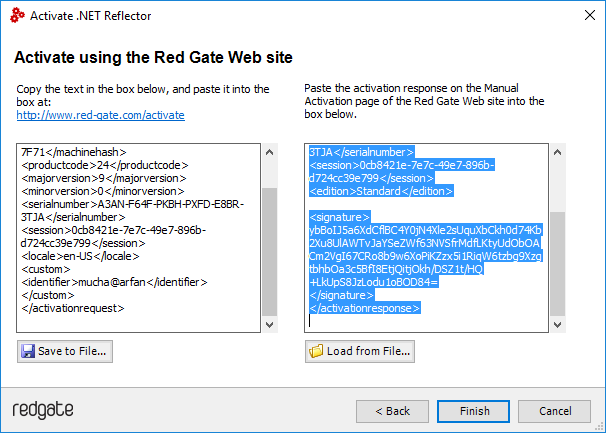The height and width of the screenshot is (433, 606).
Task: Click the edition Standard line in response
Action: pos(381,191)
